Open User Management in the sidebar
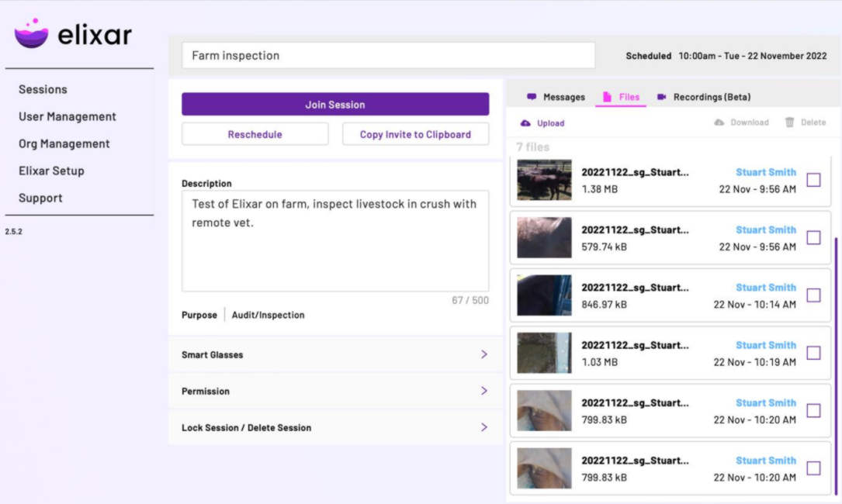The height and width of the screenshot is (504, 842). pyautogui.click(x=68, y=116)
